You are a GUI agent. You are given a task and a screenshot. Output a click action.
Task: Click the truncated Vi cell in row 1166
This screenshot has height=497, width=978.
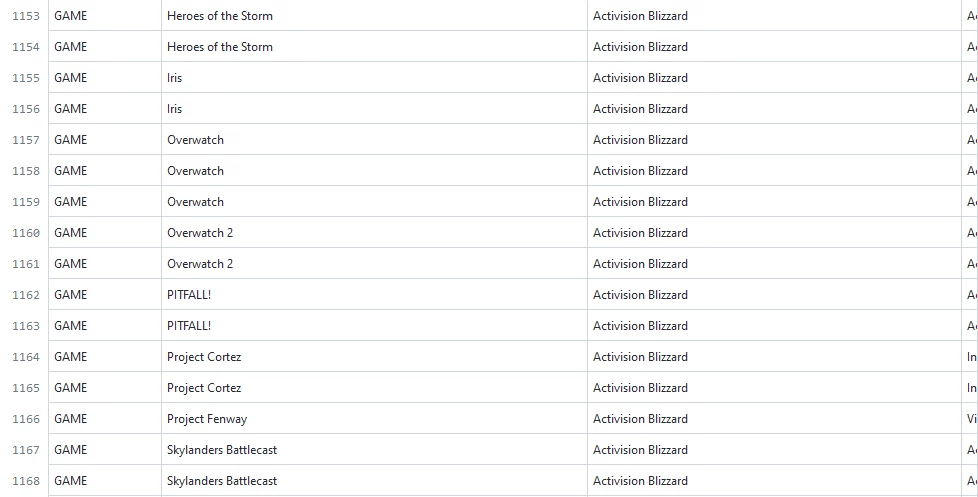click(x=970, y=419)
